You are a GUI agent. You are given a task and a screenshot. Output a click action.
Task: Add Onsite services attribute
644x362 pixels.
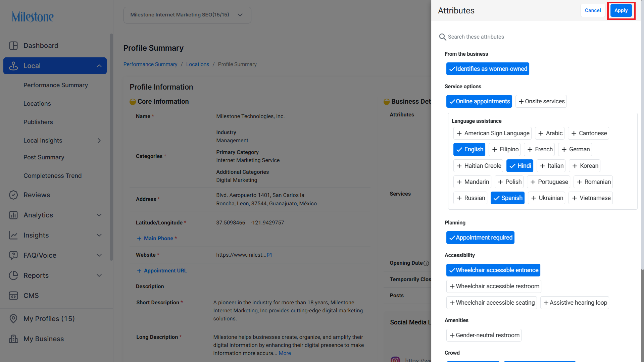tap(541, 101)
